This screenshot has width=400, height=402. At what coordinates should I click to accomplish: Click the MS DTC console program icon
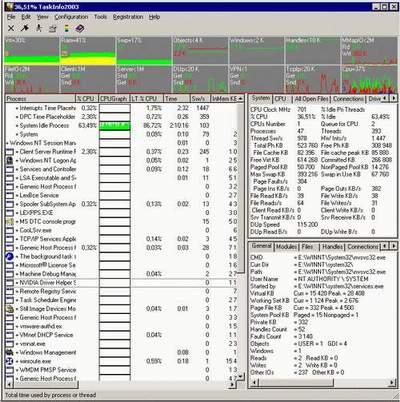tap(10, 221)
